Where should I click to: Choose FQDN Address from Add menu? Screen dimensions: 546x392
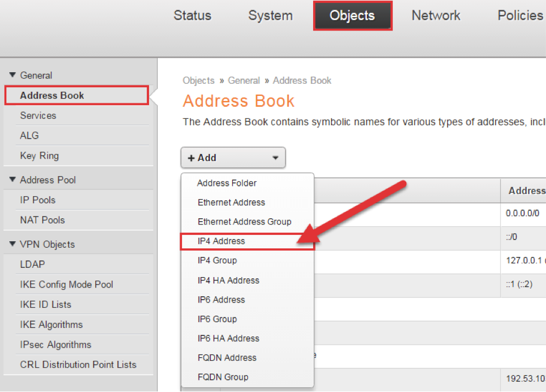point(248,357)
